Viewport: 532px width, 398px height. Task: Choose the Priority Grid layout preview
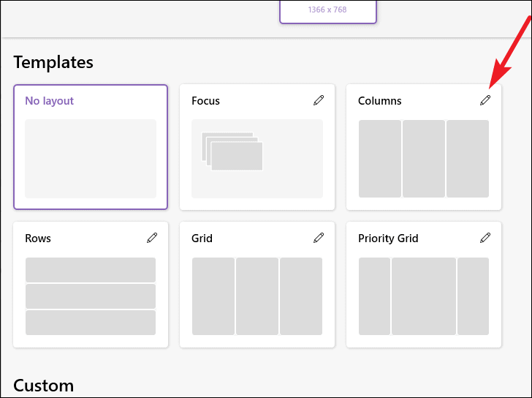[424, 296]
